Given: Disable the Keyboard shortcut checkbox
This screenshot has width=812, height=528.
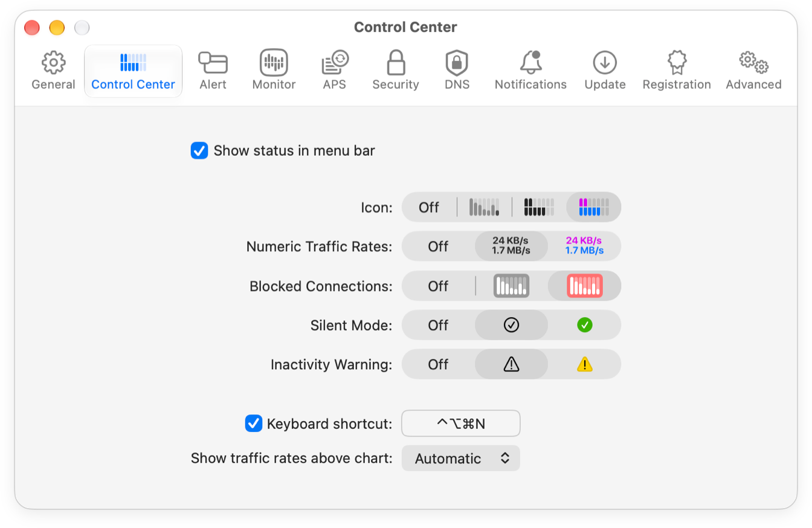Looking at the screenshot, I should tap(253, 423).
